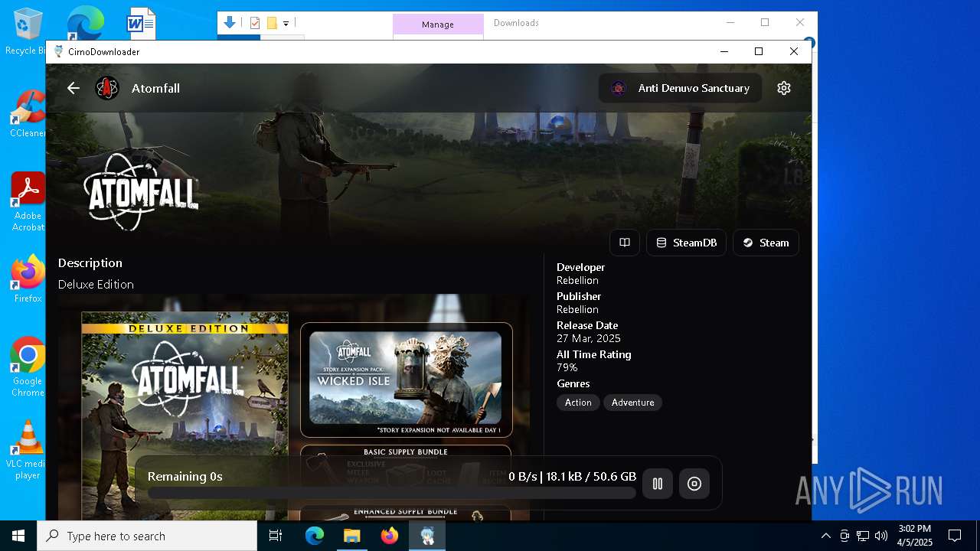Click the download progress bar

coord(392,493)
